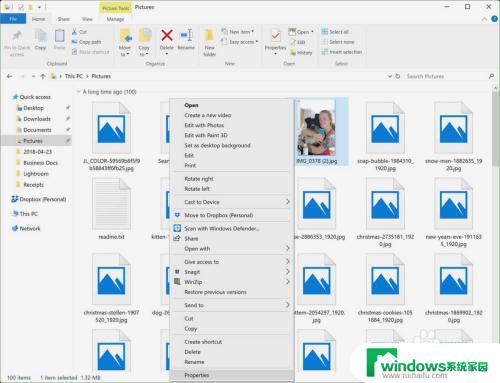The height and width of the screenshot is (383, 500).
Task: Expand the Give access to submenu
Action: pyautogui.click(x=287, y=262)
